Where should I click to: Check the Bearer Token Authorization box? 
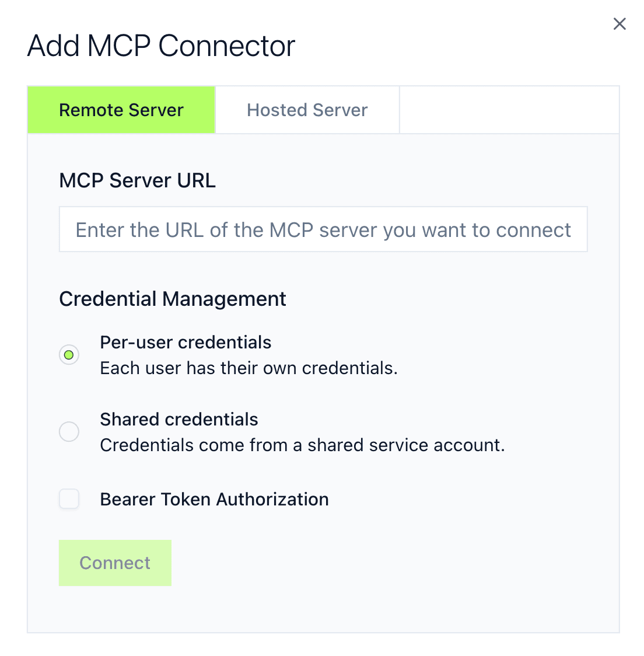click(69, 499)
